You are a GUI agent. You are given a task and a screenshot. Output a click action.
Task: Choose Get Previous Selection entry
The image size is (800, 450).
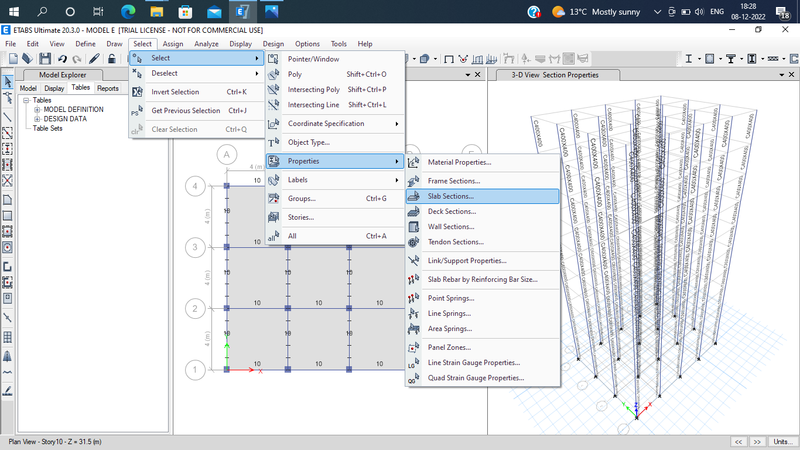click(196, 111)
